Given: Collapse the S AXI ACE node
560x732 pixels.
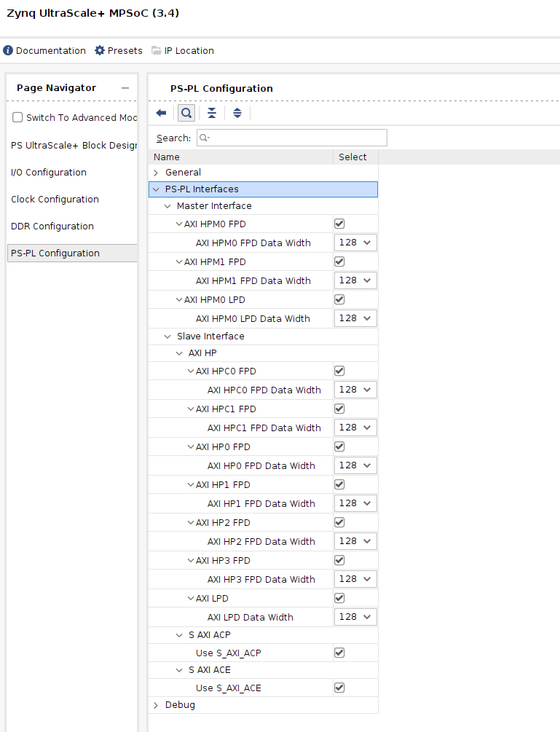Looking at the screenshot, I should pyautogui.click(x=179, y=670).
